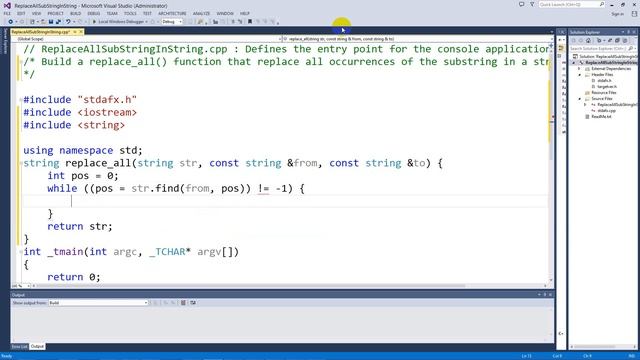Open the TEAM menu

pos(112,13)
